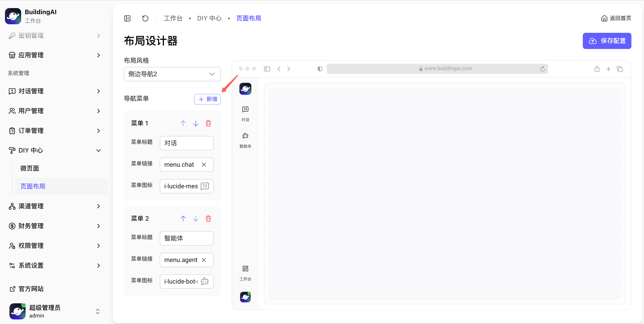
Task: Collapse the left sidebar panel icon
Action: coord(127,18)
